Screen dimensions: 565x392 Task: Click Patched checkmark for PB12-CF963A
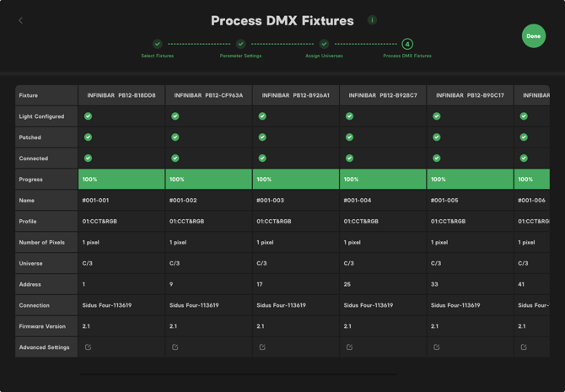click(175, 137)
